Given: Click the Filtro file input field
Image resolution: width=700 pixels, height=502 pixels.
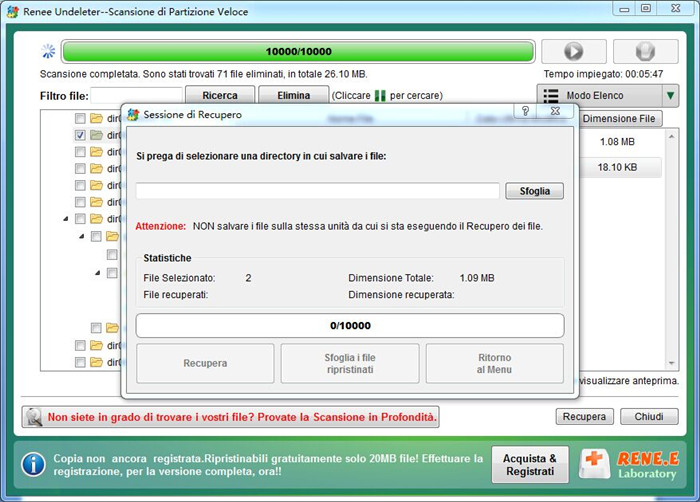Looking at the screenshot, I should coord(136,96).
